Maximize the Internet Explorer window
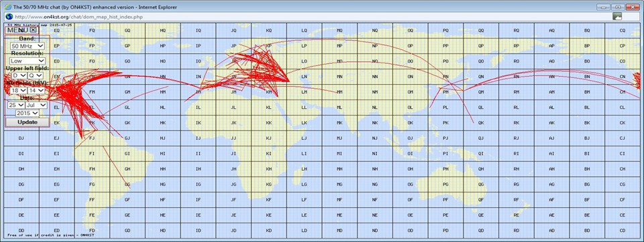Screen dimensions: 644x242 tap(617, 7)
